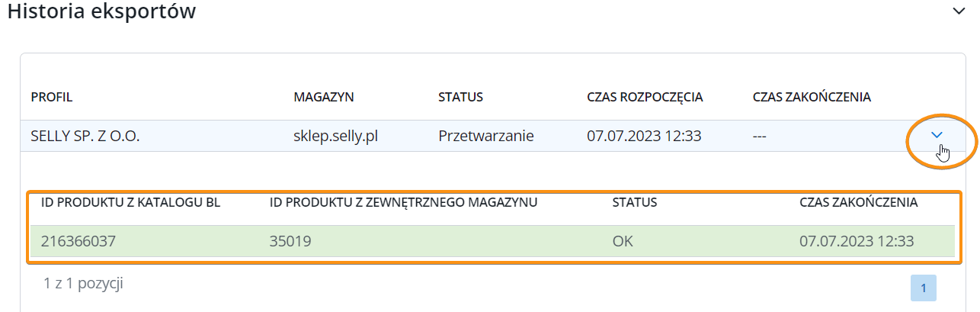
Task: Click ID PRODUKTU Z ZEWNĘTRZNEGO MAGAZYNU header
Action: tap(404, 202)
